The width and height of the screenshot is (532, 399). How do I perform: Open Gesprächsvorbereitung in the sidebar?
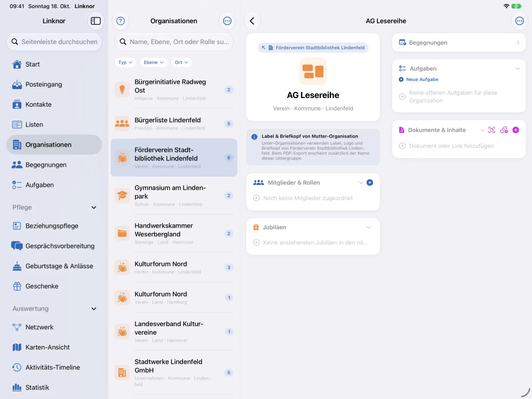pos(54,246)
